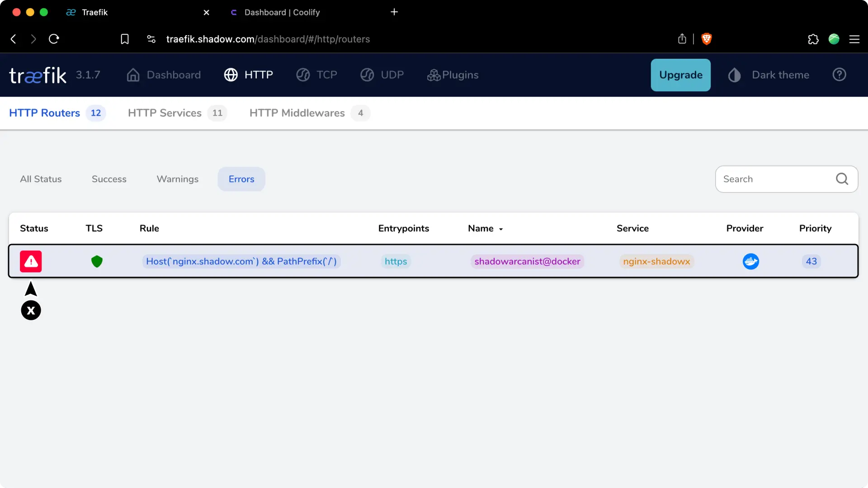Click the nginx.shadow.com Host rule
This screenshot has height=488, width=868.
pos(241,261)
